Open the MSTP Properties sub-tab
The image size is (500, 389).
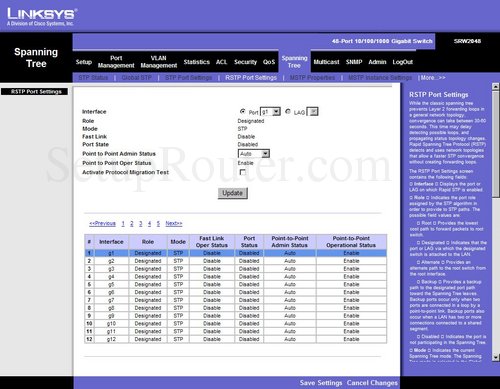pos(312,78)
